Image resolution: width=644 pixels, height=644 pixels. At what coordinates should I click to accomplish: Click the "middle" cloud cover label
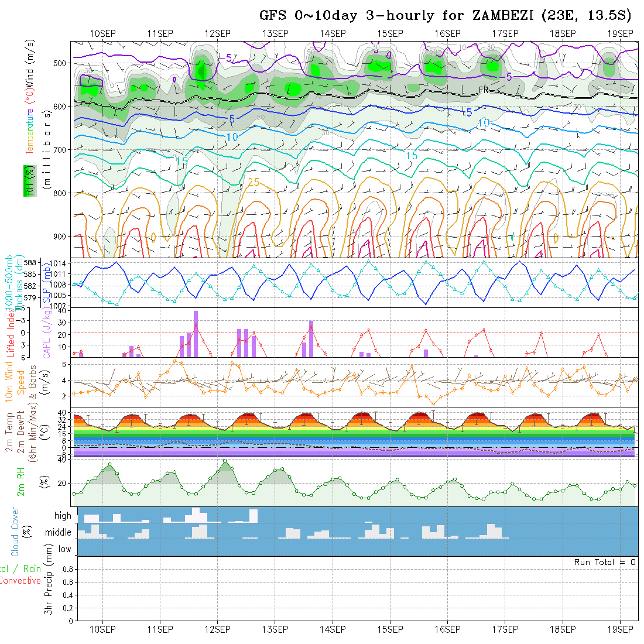pos(59,533)
